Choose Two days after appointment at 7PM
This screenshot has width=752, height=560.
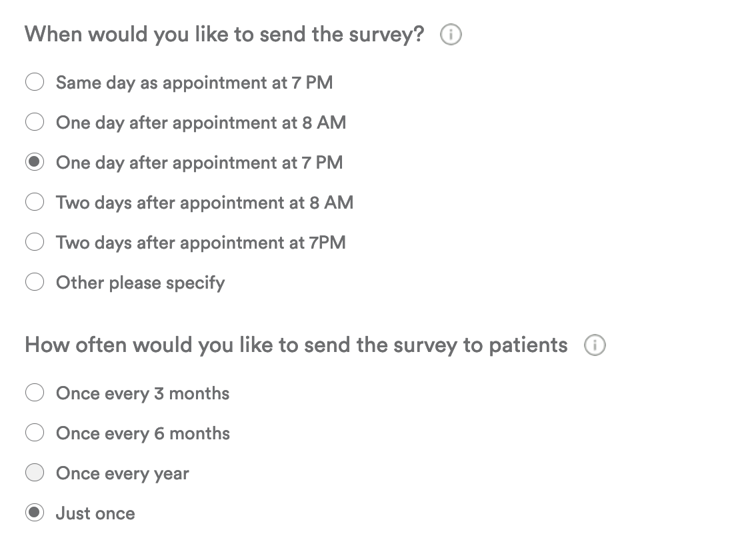click(35, 243)
